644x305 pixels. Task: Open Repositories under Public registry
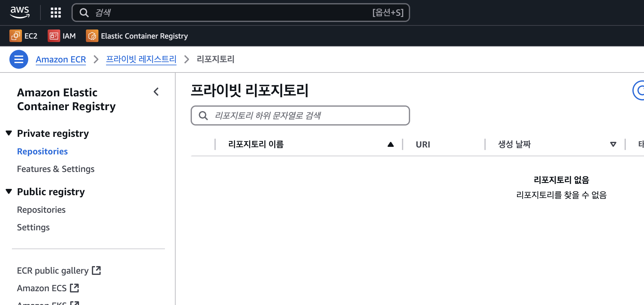[41, 210]
